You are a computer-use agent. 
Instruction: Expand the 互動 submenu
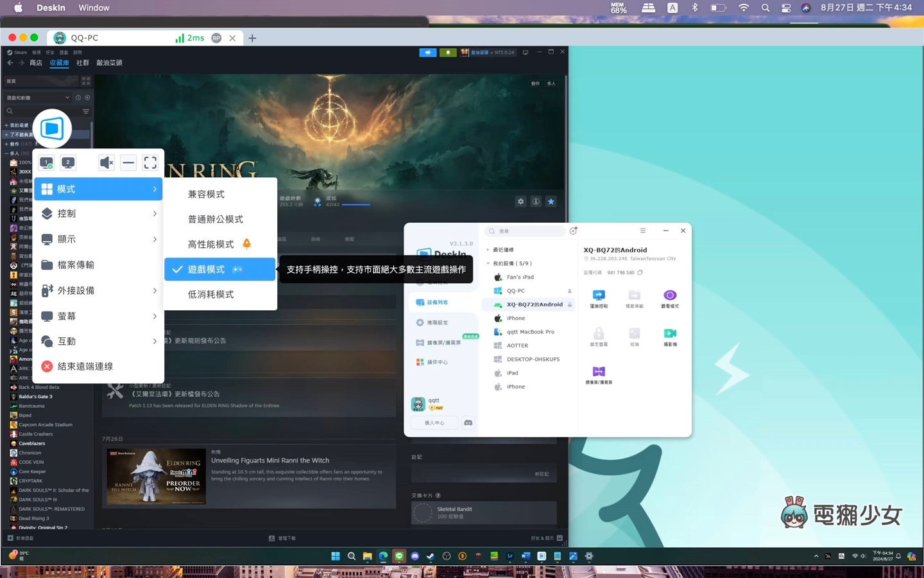pos(98,341)
